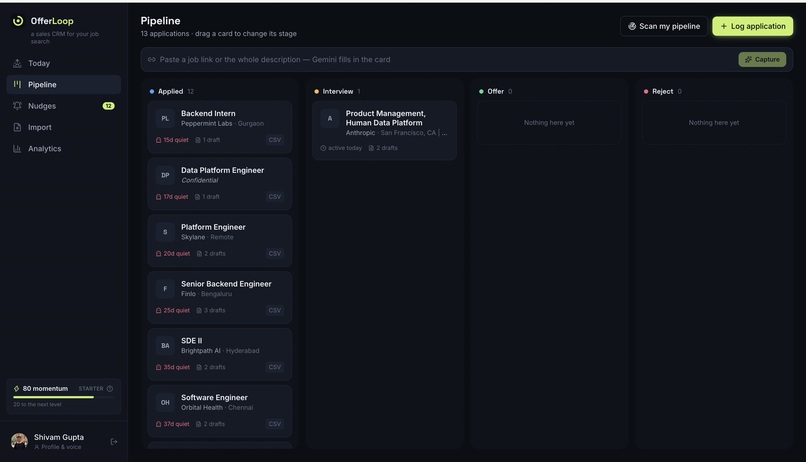Image resolution: width=806 pixels, height=462 pixels.
Task: Click the Applied column header
Action: click(x=171, y=91)
